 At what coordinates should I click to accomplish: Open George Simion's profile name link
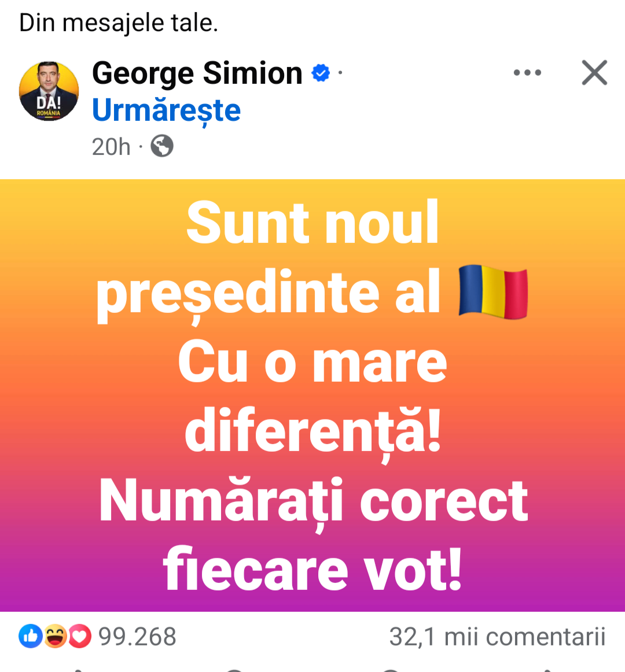tap(197, 73)
